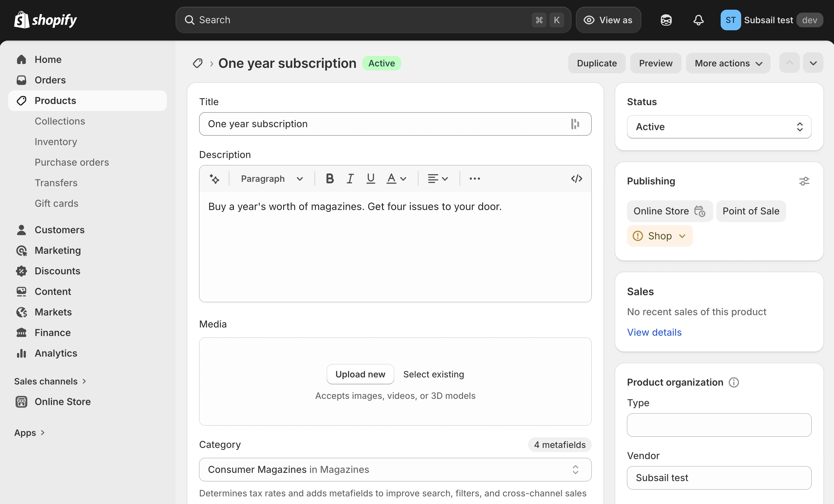
Task: Click the product tag breadcrumb icon
Action: pos(197,63)
